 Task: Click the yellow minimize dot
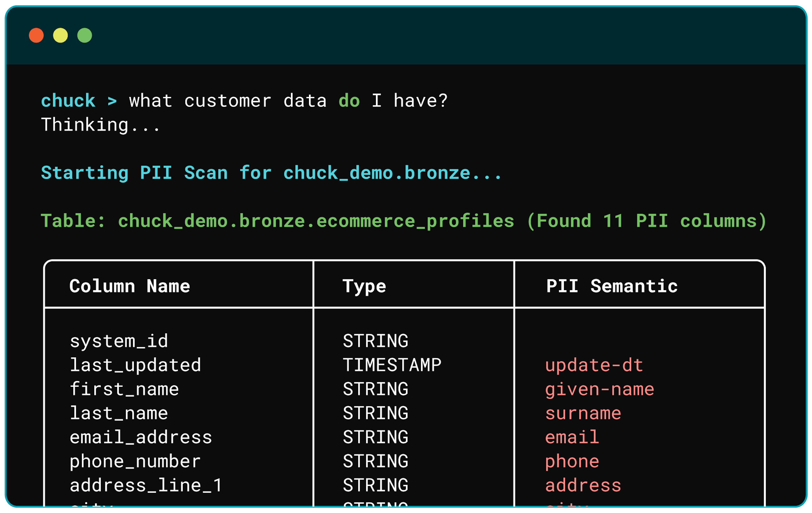(60, 36)
